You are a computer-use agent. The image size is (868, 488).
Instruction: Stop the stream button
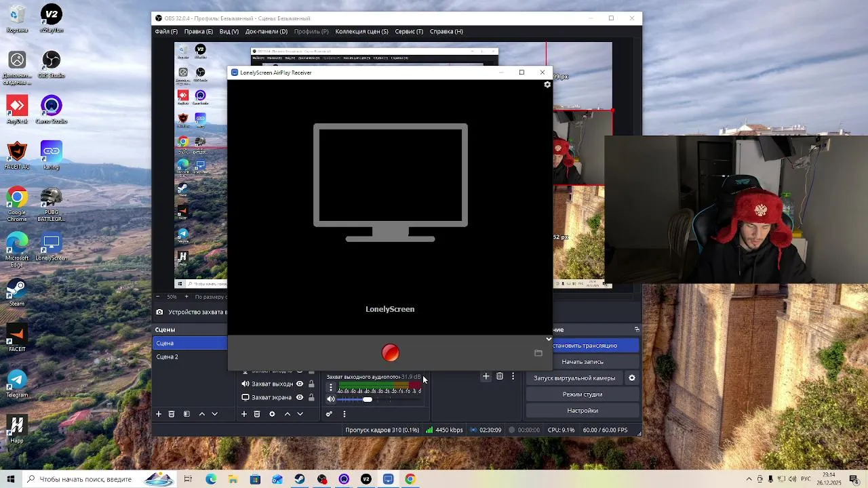click(x=595, y=346)
